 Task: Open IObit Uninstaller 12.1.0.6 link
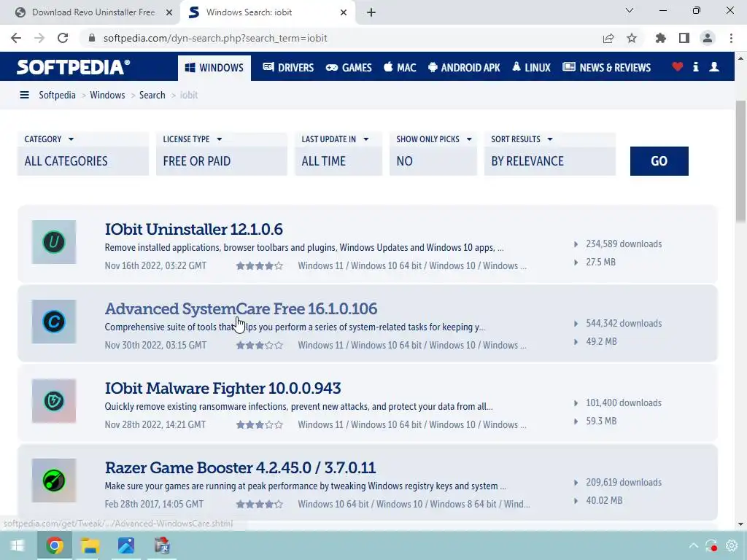coord(193,229)
